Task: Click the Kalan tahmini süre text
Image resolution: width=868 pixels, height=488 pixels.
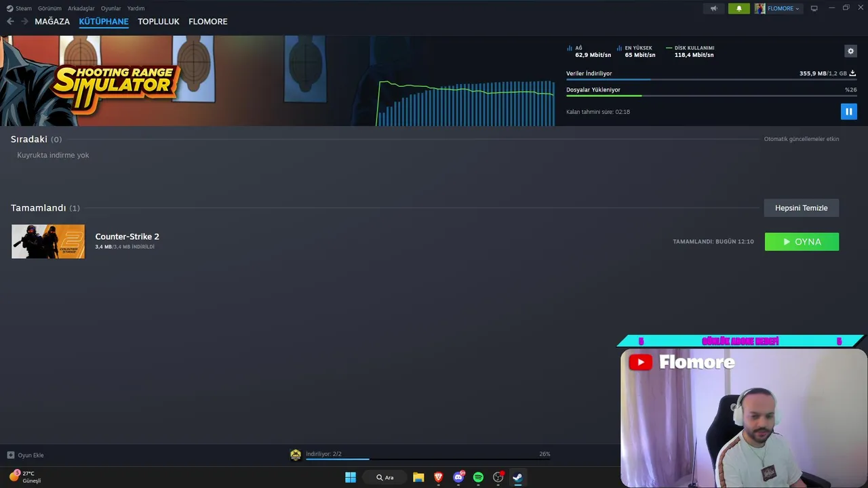Action: point(598,112)
